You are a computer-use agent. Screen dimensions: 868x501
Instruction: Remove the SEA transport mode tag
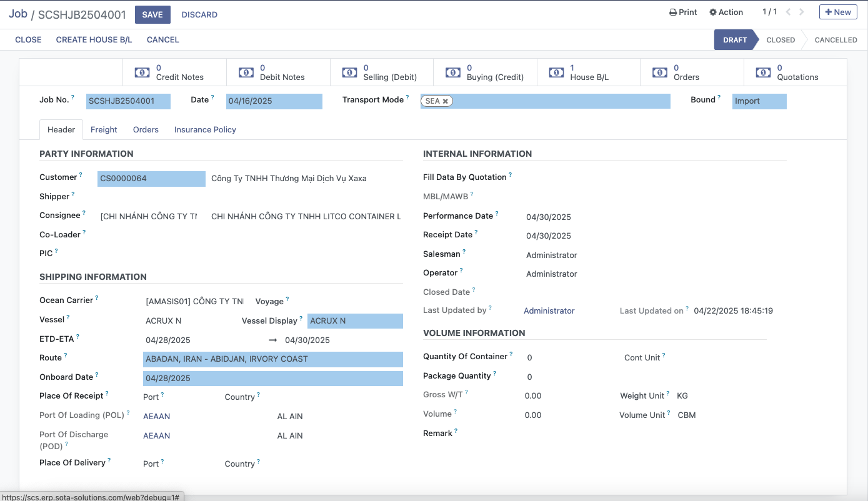click(446, 101)
